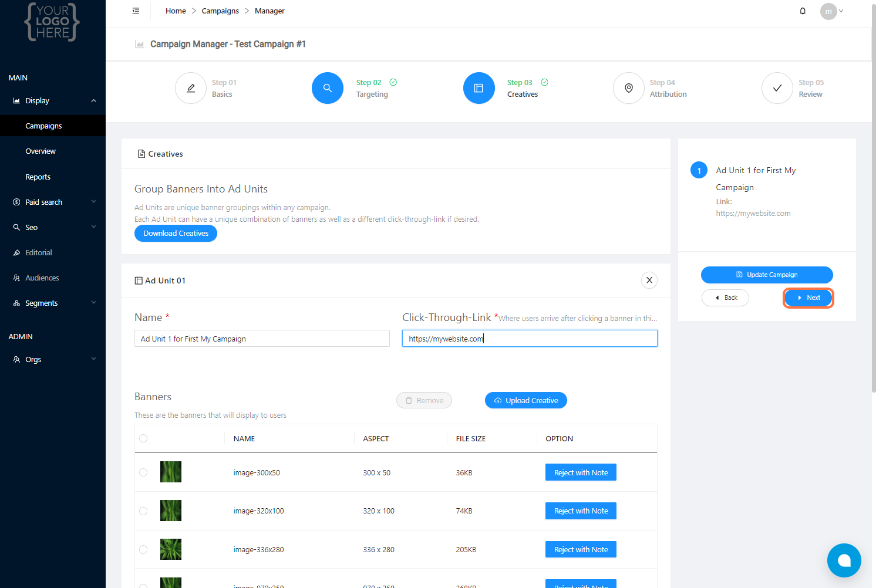
Task: Click the 205KB file size cell
Action: click(466, 550)
